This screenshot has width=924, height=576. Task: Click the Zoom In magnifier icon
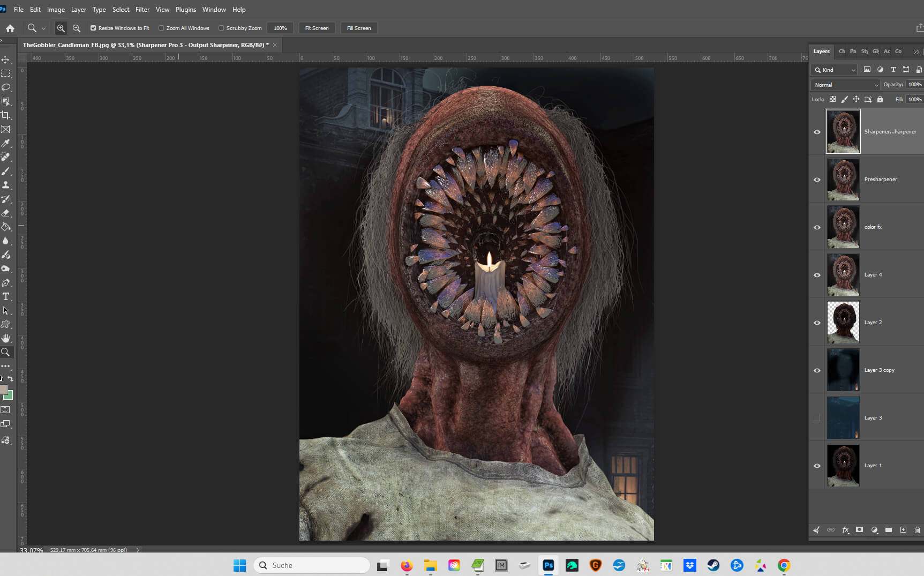[61, 28]
